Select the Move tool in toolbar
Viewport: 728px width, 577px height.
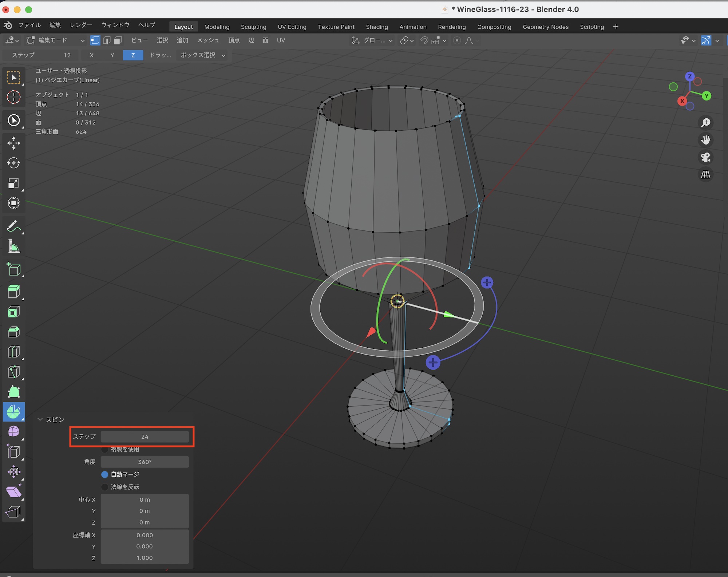(13, 143)
